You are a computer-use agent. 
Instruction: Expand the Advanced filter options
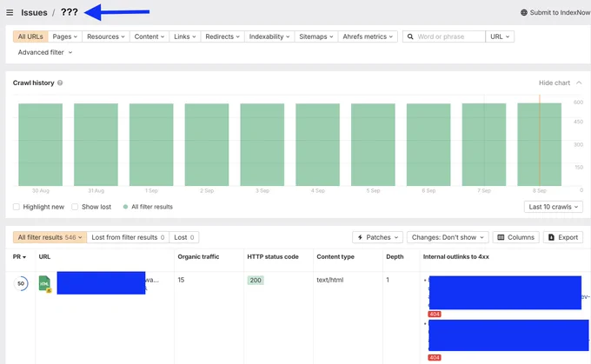click(45, 52)
